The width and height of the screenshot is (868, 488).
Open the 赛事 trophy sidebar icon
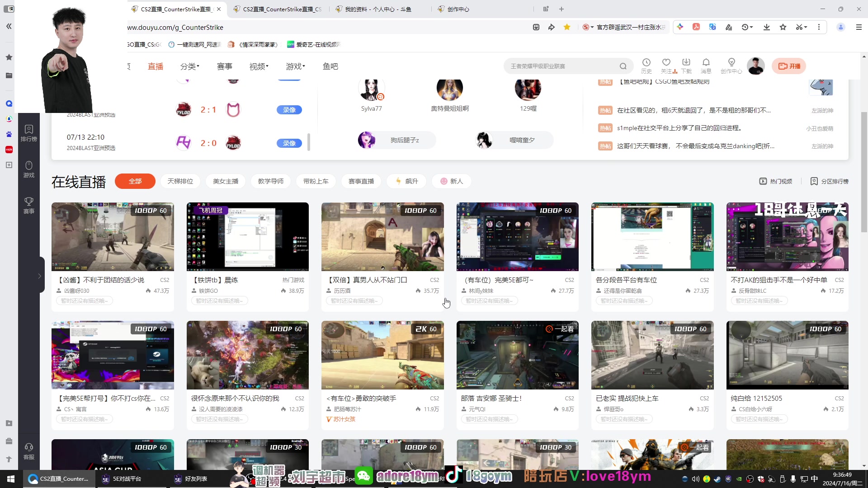(29, 206)
